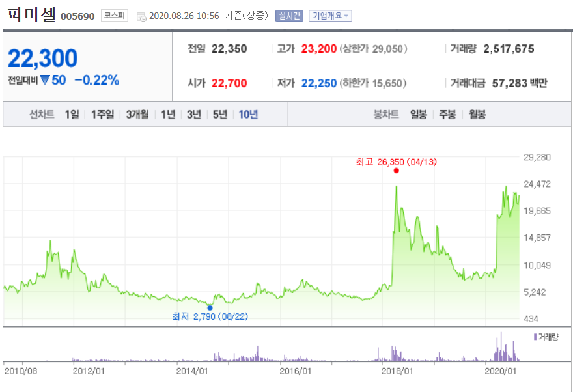This screenshot has width=573, height=392.
Task: Click the current price 22,300
Action: tap(42, 59)
